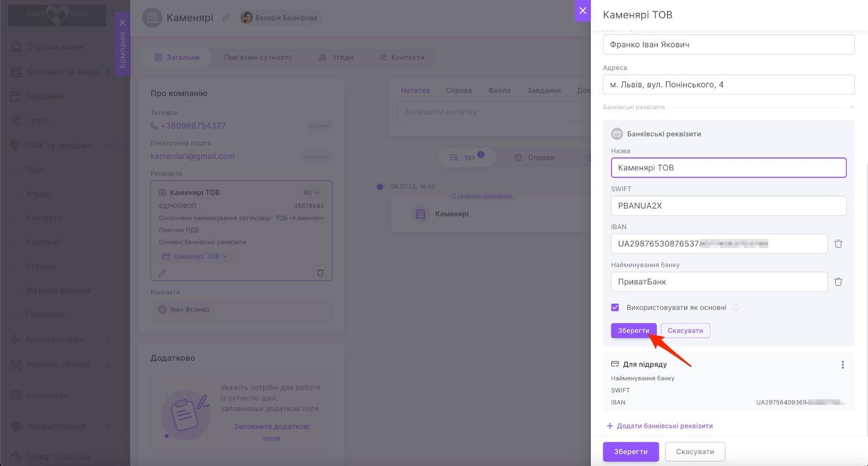The height and width of the screenshot is (466, 868).
Task: Cancel bank details editing with inner Скасувати
Action: (685, 330)
